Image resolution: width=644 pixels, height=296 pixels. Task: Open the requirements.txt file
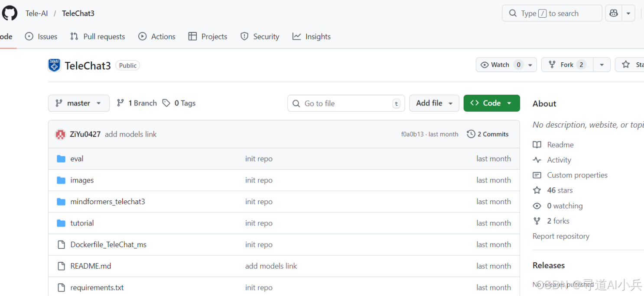pyautogui.click(x=97, y=287)
